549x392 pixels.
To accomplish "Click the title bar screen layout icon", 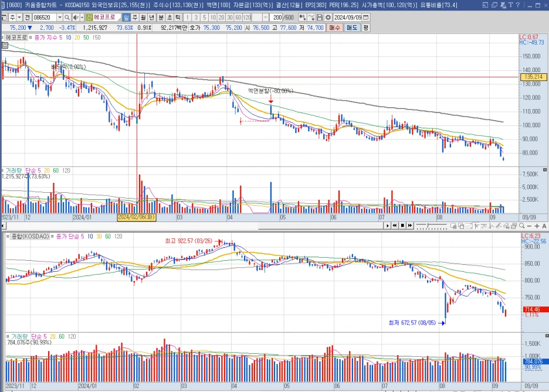I will pos(485,5).
